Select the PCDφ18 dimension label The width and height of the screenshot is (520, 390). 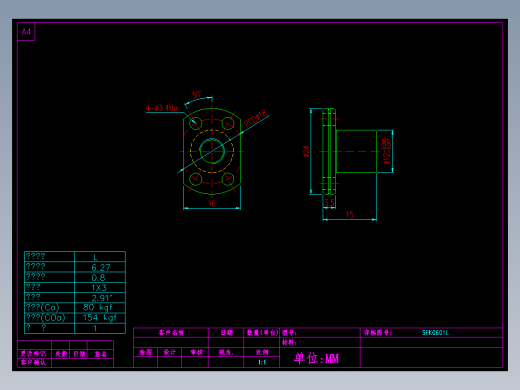pos(255,118)
